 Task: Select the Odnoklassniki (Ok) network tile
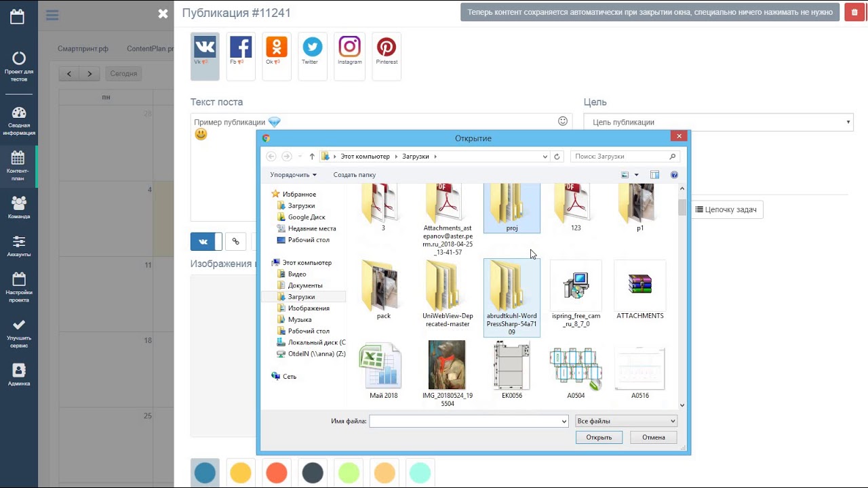(x=277, y=56)
